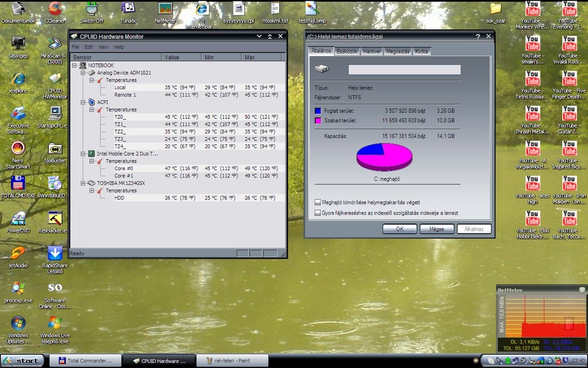
Task: Open TOTALCMD.EXE desktop icon
Action: pos(18,187)
